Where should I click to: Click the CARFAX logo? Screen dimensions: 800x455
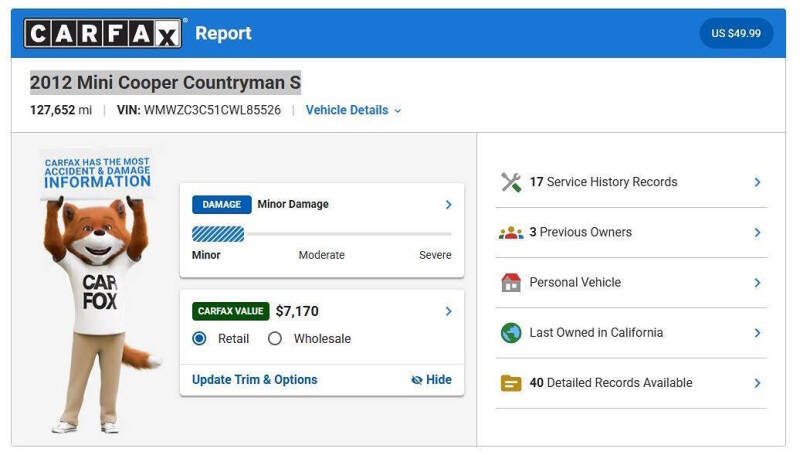103,34
